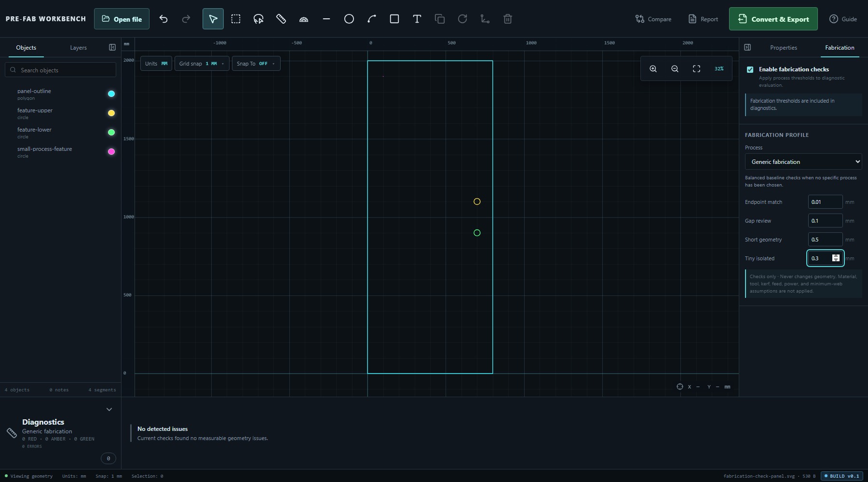Click the Convert & Export button
This screenshot has height=482, width=868.
(773, 19)
